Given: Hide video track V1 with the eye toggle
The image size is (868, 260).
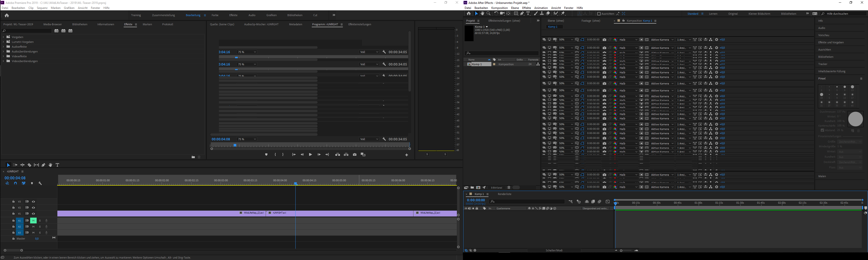Looking at the screenshot, I should (33, 213).
